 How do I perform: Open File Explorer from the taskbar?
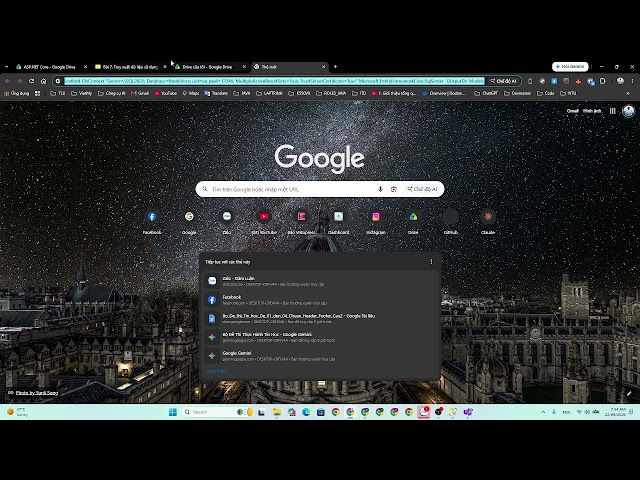[277, 412]
